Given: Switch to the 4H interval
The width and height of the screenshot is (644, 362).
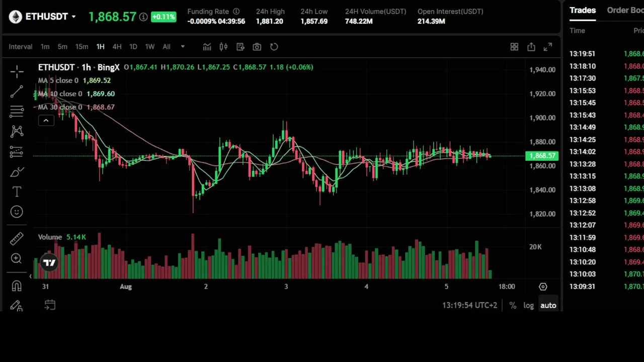Looking at the screenshot, I should coord(117,47).
